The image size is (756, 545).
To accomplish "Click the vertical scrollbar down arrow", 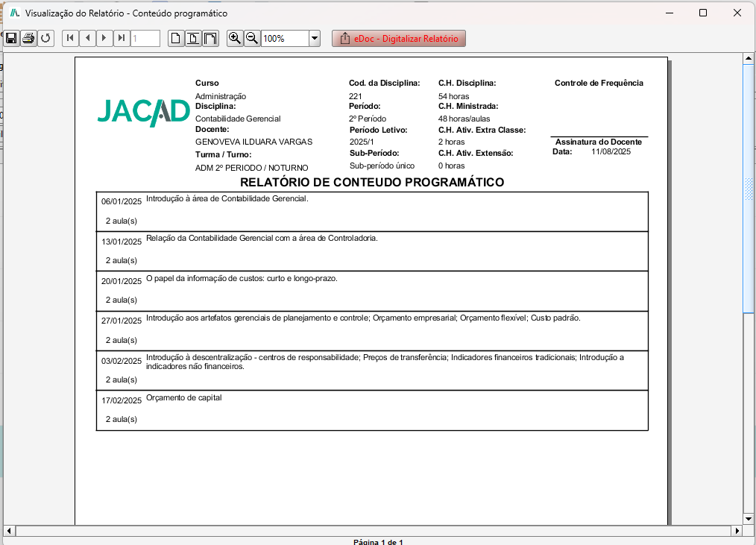I will [x=749, y=519].
